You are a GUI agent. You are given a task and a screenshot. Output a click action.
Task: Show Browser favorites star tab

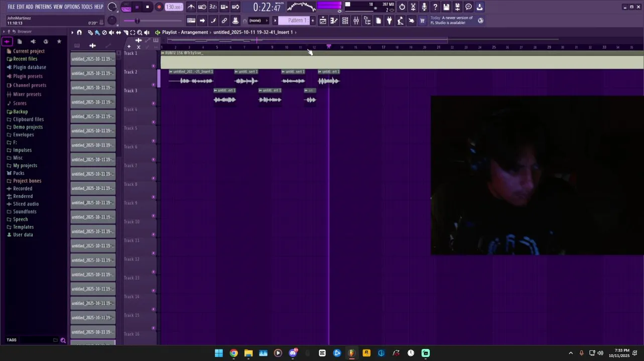pos(59,42)
